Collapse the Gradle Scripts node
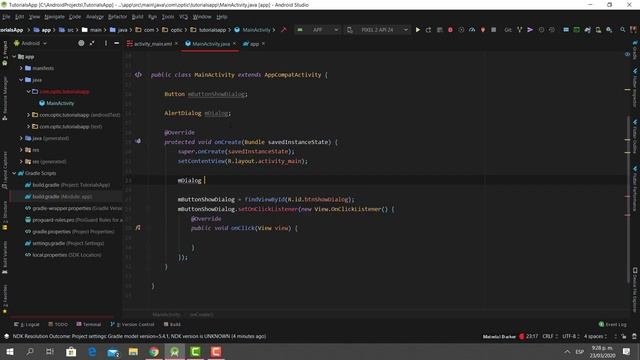Viewport: 640px width, 360px height. [14, 173]
